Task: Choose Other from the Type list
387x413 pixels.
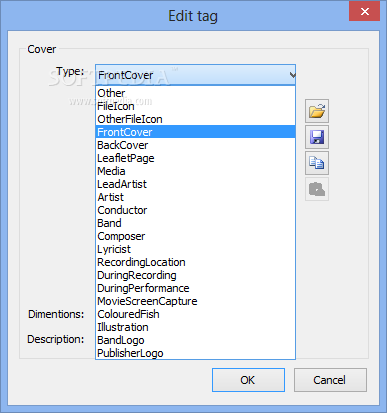Action: [x=195, y=93]
